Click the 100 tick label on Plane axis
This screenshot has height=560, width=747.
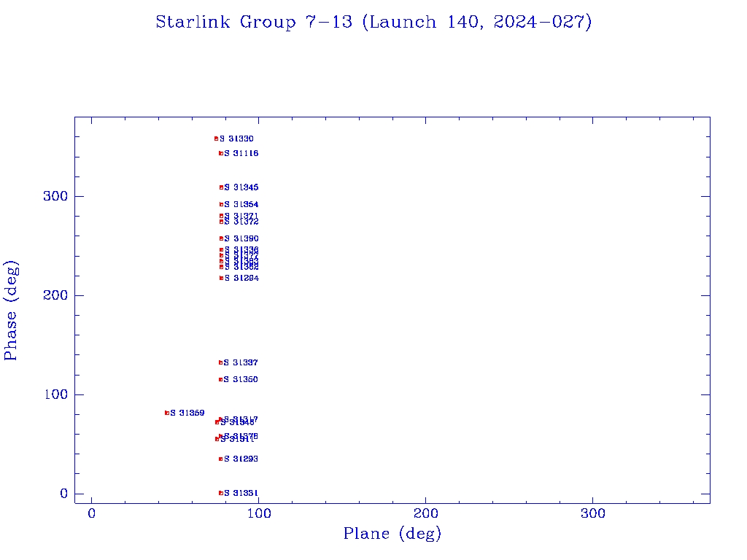click(259, 513)
